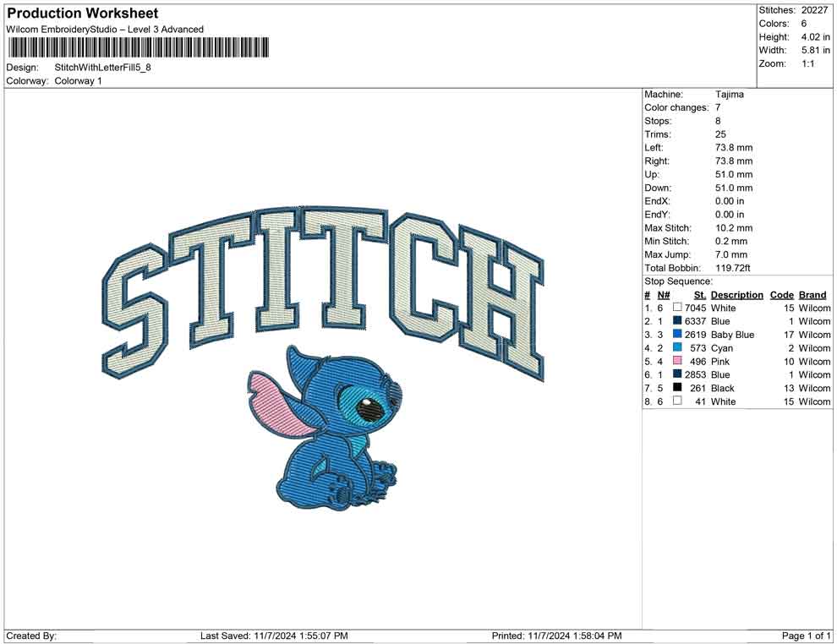The image size is (837, 644).
Task: Click the 'Cyan' description text
Action: (722, 348)
